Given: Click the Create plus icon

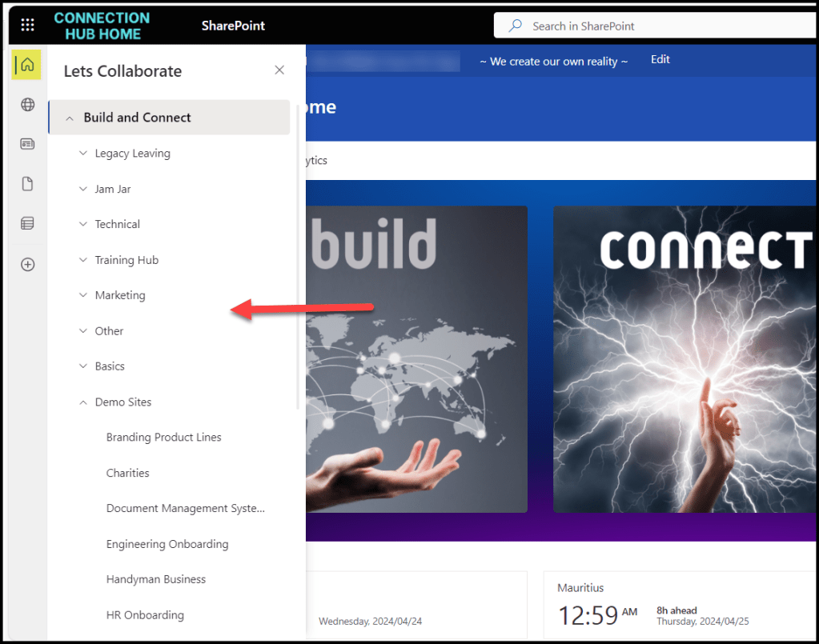Looking at the screenshot, I should [27, 264].
